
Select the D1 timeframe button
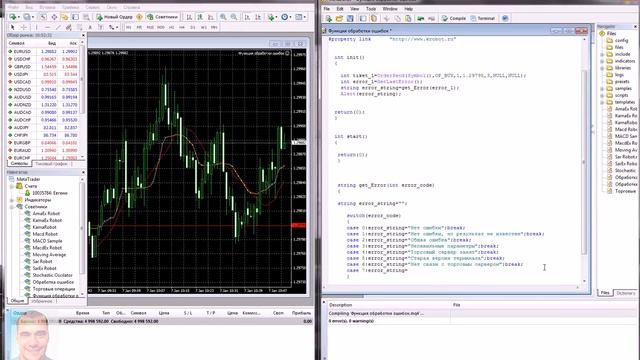(x=193, y=27)
